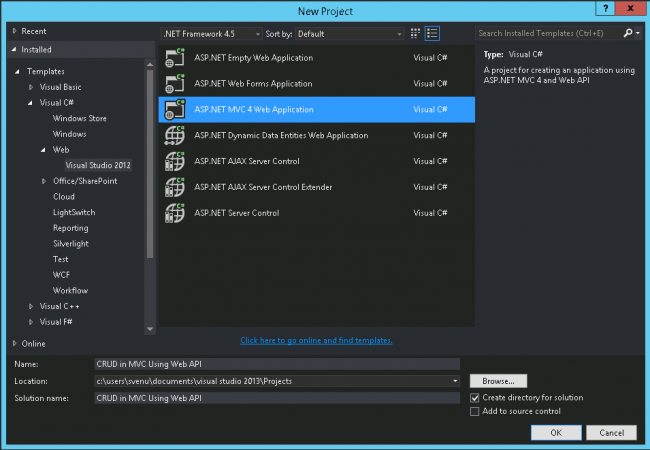Select ASP.NET Empty Web Application text
Screen dimensions: 650x450
pos(254,58)
